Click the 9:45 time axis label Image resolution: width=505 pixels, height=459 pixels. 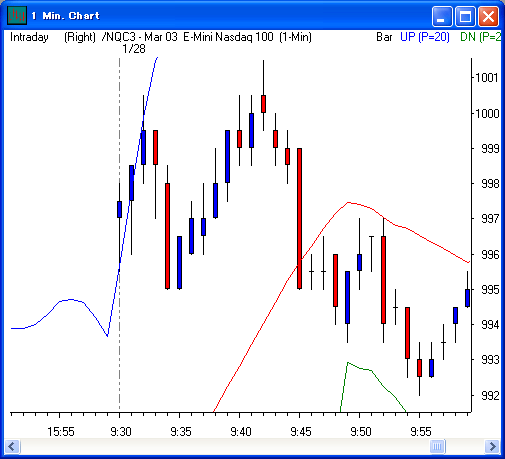pyautogui.click(x=301, y=432)
